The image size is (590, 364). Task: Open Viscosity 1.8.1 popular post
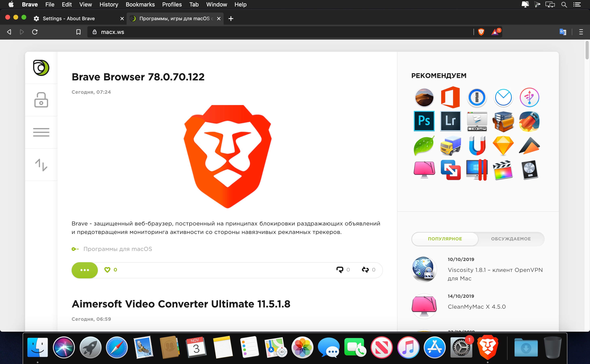tap(495, 274)
